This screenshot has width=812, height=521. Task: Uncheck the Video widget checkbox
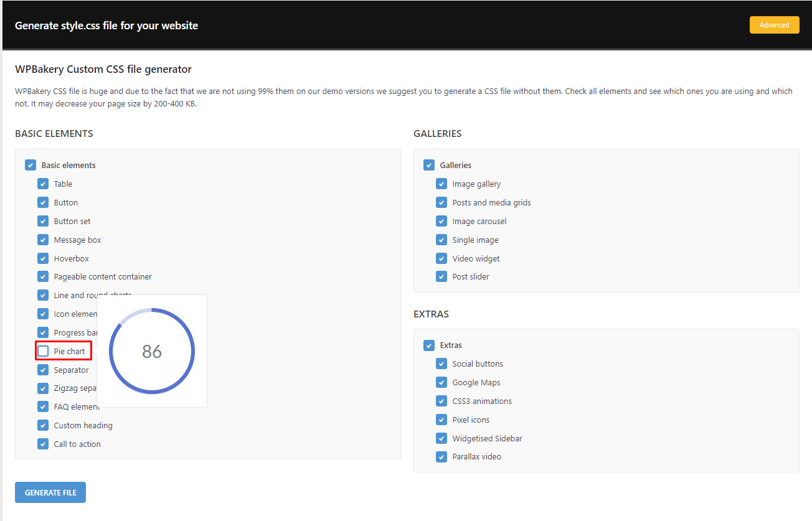click(x=441, y=258)
